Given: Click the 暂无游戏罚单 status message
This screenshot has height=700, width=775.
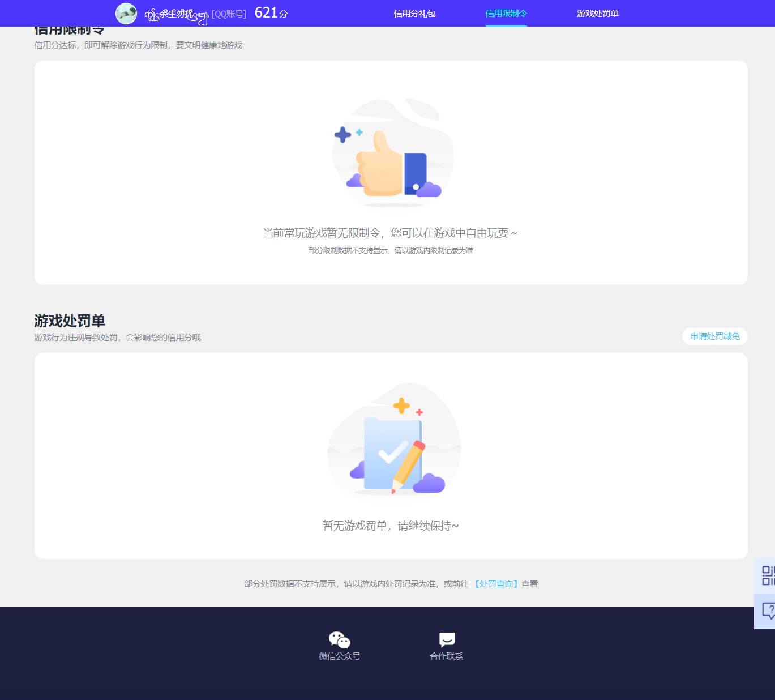Looking at the screenshot, I should 391,526.
